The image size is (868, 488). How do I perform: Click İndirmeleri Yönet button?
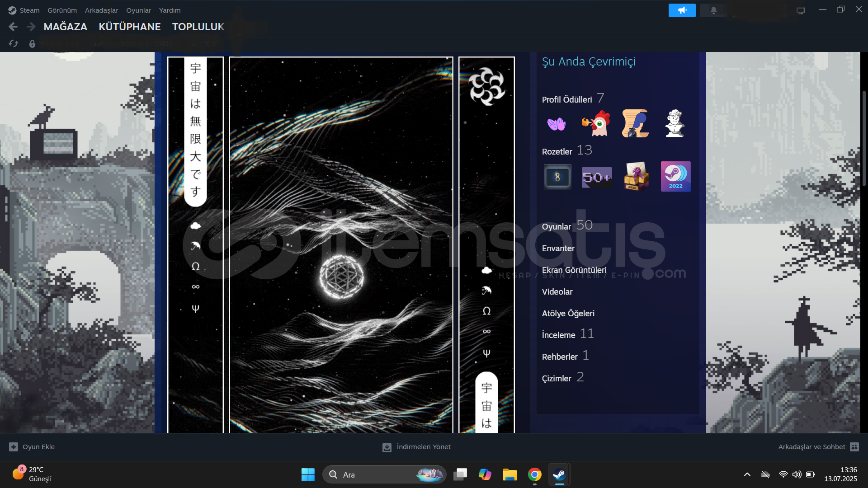pos(416,447)
